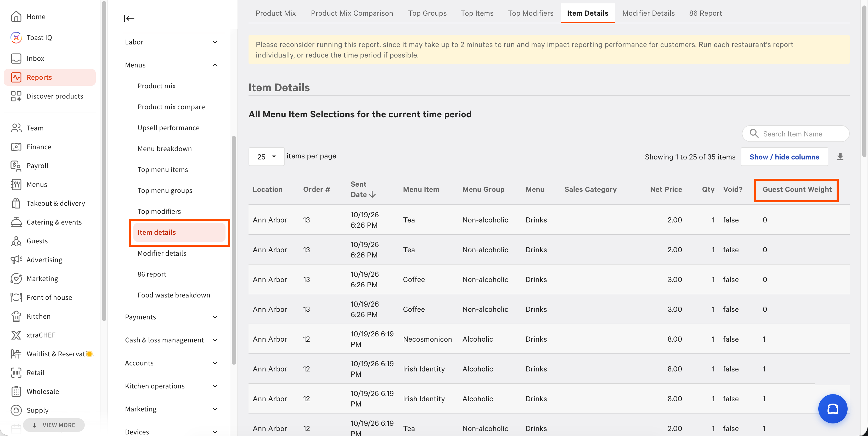Click Show / hide columns button

pyautogui.click(x=784, y=157)
